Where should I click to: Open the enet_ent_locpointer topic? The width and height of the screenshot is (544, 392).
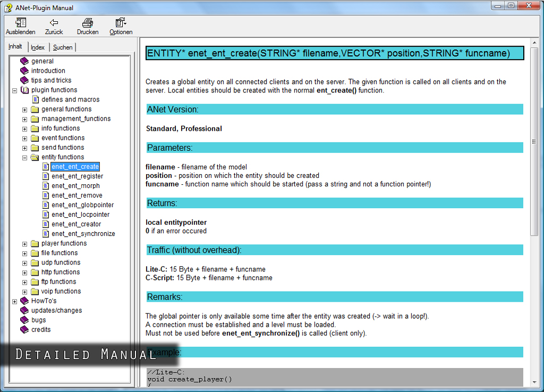81,215
